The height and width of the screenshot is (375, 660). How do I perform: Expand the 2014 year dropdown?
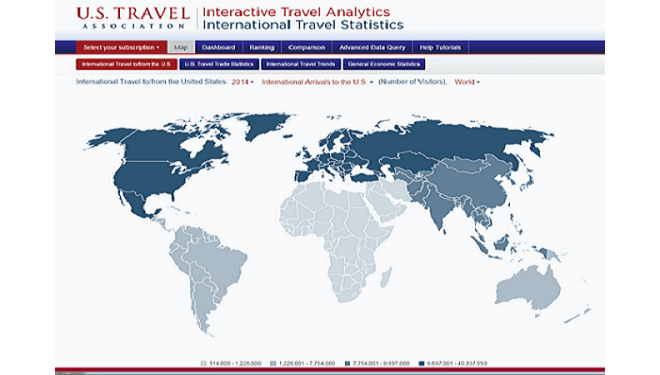(242, 82)
